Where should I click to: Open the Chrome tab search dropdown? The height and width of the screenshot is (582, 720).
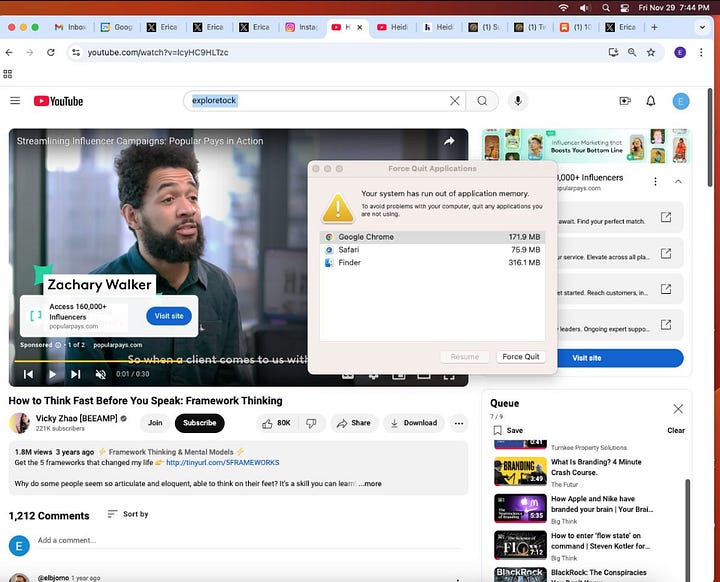tap(702, 28)
